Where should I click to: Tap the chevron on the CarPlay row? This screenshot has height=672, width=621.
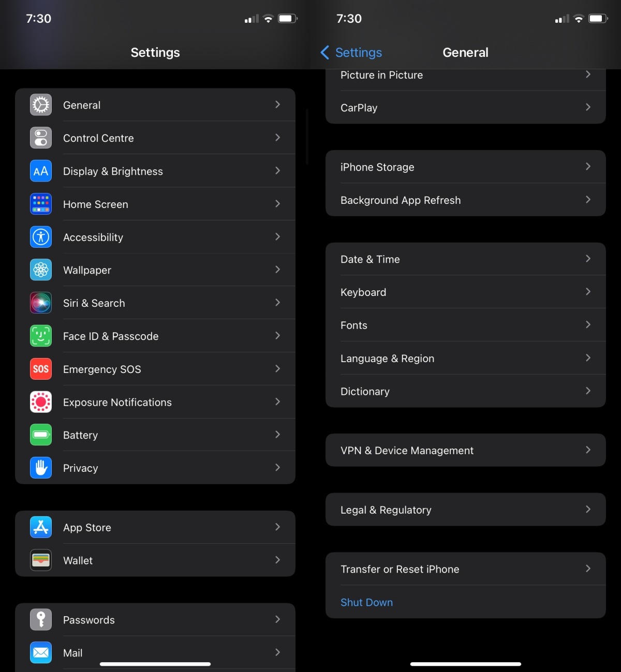588,107
